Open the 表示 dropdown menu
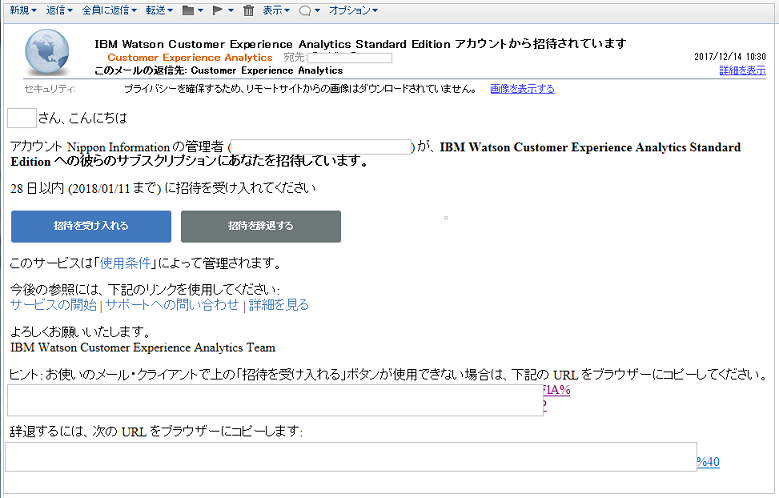779x498 pixels. pos(276,10)
